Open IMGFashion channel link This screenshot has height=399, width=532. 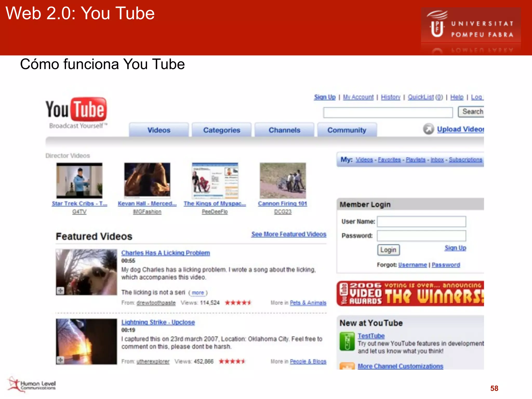click(147, 212)
